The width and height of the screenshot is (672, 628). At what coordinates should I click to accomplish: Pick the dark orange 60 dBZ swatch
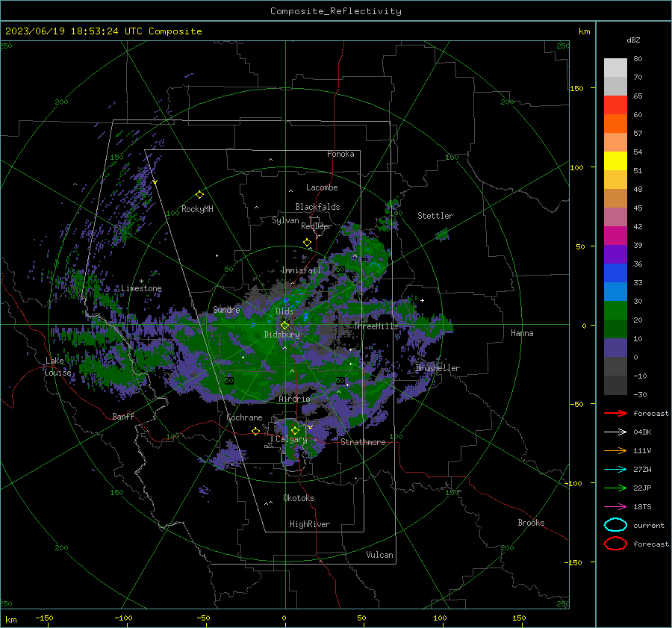615,123
